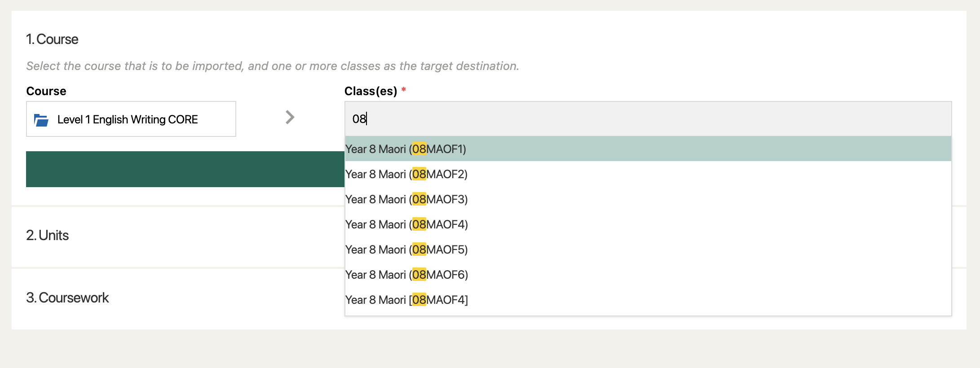Click the italic course import instruction text
This screenshot has height=368, width=980.
(273, 66)
